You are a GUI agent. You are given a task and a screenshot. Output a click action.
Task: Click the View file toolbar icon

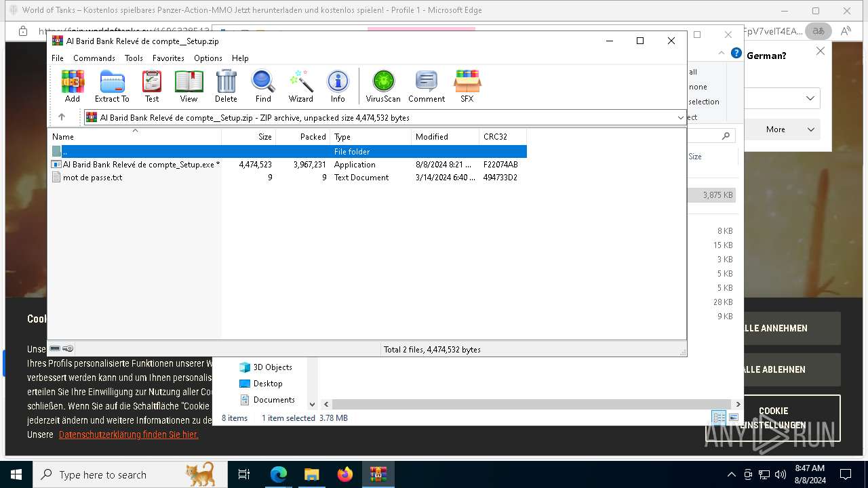(x=189, y=86)
